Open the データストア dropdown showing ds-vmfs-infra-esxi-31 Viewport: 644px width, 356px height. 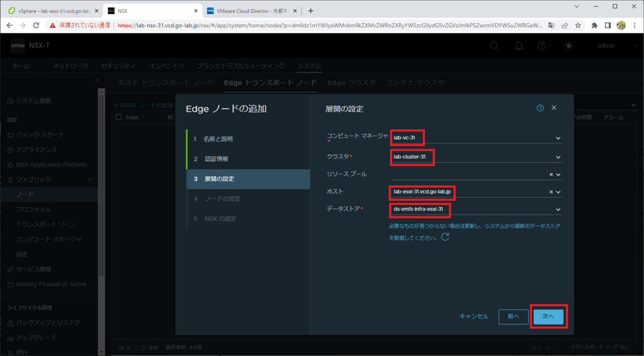pyautogui.click(x=476, y=209)
